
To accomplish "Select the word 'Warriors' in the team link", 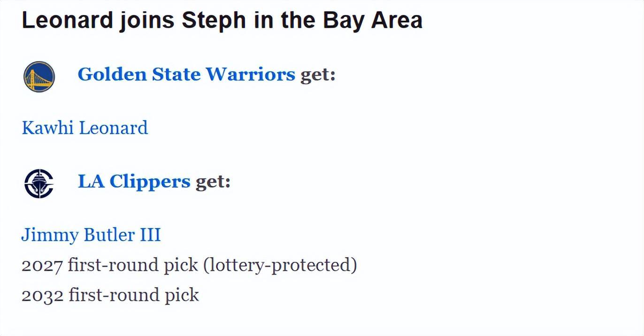I will click(250, 74).
